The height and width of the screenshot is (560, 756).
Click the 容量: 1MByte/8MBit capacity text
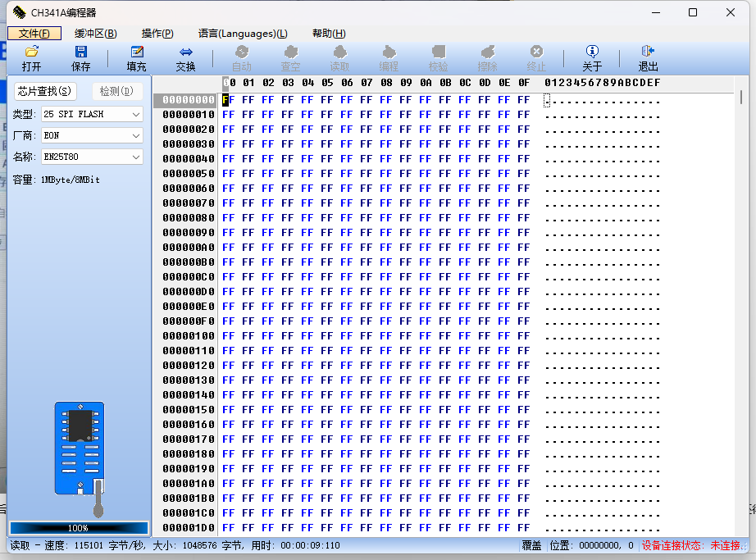56,180
